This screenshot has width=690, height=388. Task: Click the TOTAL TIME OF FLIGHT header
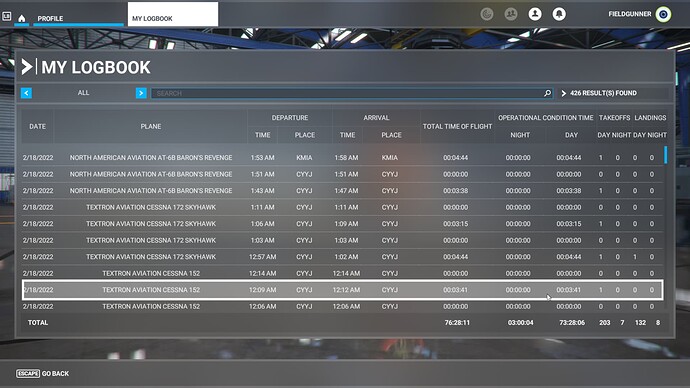coord(457,126)
